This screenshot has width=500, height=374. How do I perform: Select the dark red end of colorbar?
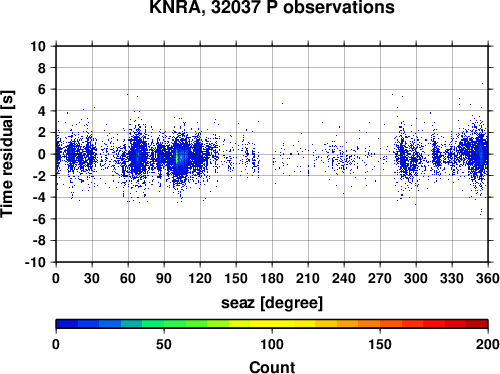(x=477, y=324)
